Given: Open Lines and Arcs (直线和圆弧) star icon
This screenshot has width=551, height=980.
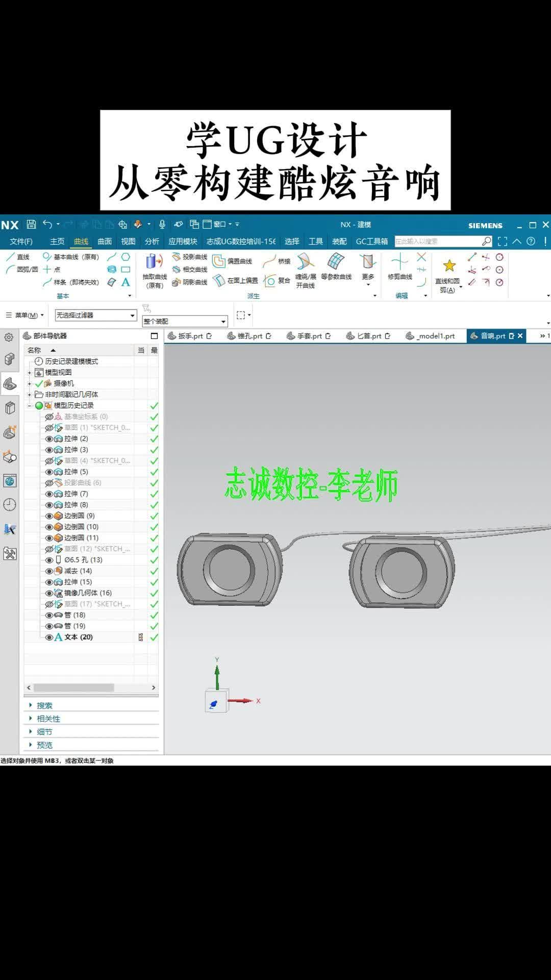Looking at the screenshot, I should (x=449, y=266).
